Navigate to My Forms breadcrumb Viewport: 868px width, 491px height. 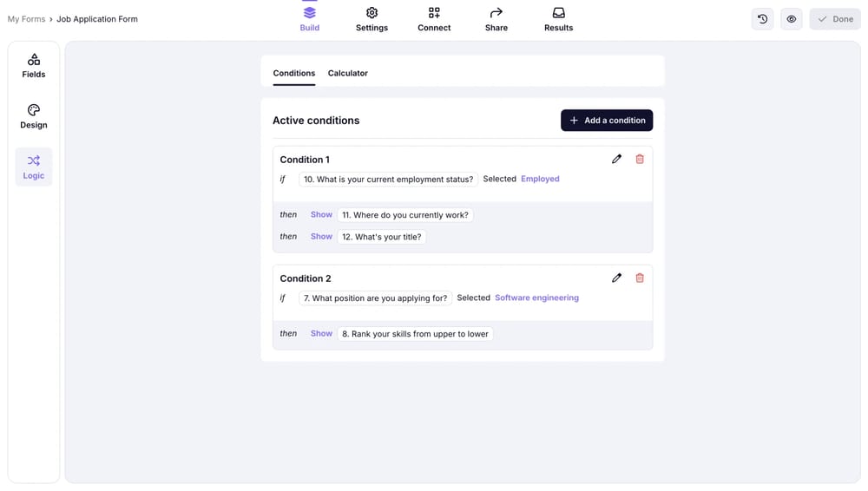coord(26,19)
